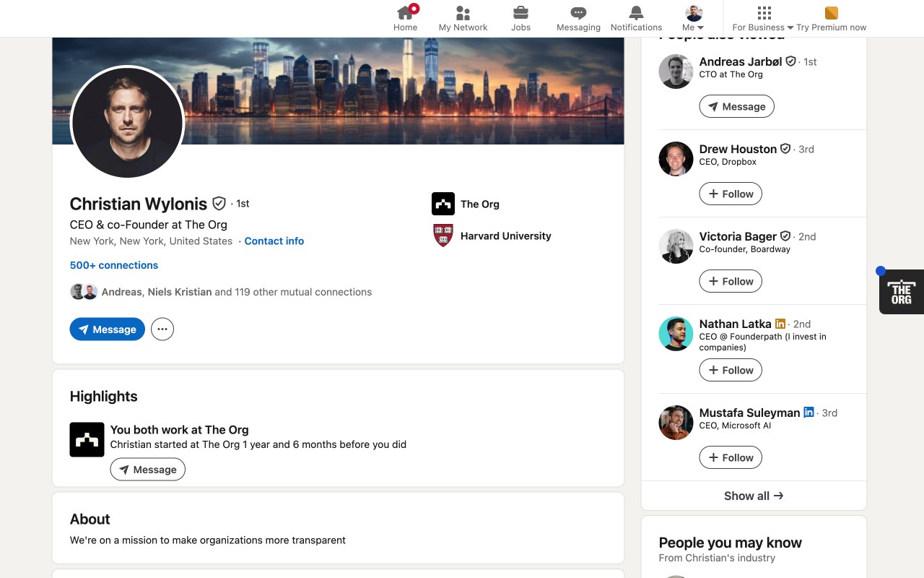
Task: Open Andreas Jarbøl's profile name
Action: point(741,61)
